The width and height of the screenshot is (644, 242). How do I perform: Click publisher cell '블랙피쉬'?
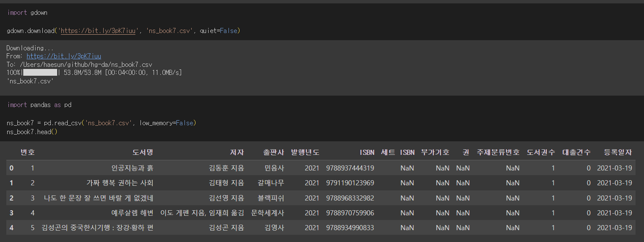pos(271,198)
